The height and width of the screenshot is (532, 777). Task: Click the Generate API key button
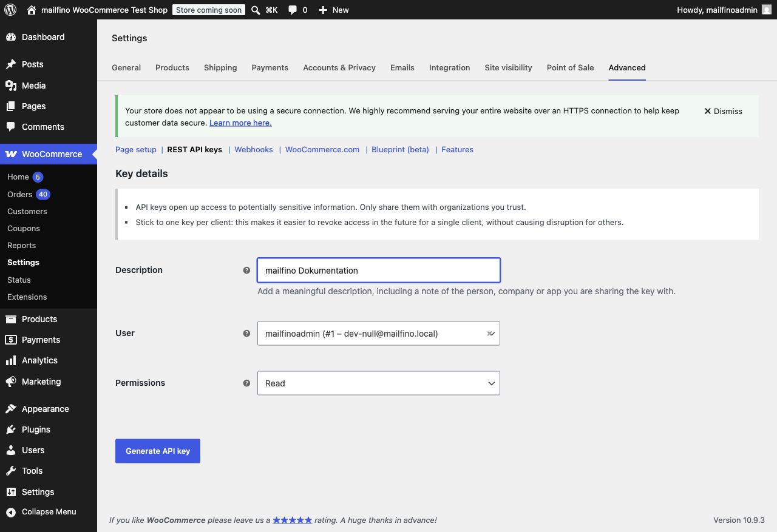pos(158,451)
